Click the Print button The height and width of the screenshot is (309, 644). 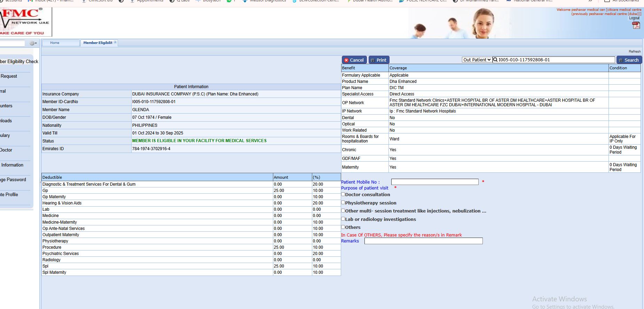(x=379, y=60)
